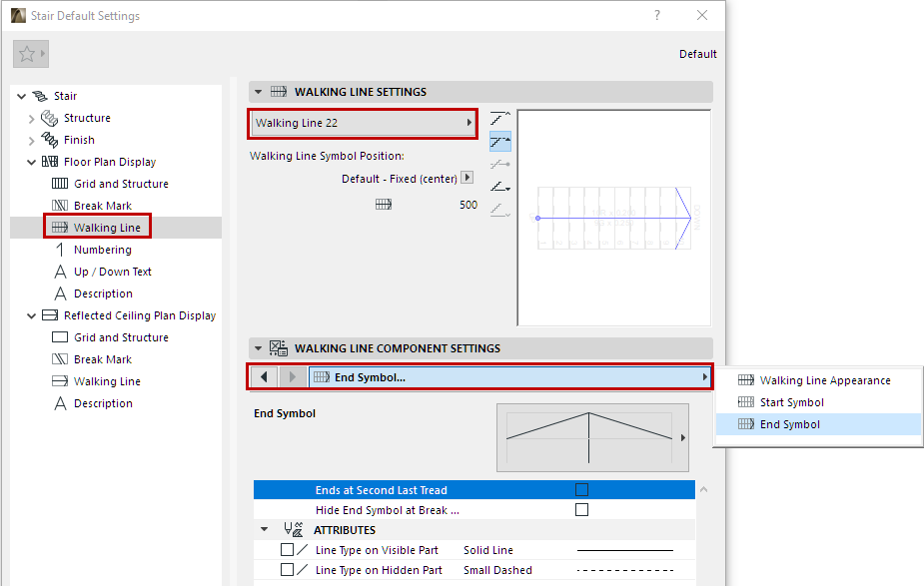Collapse Reflected Ceiling Plan Display node
The image size is (924, 586).
click(x=31, y=315)
